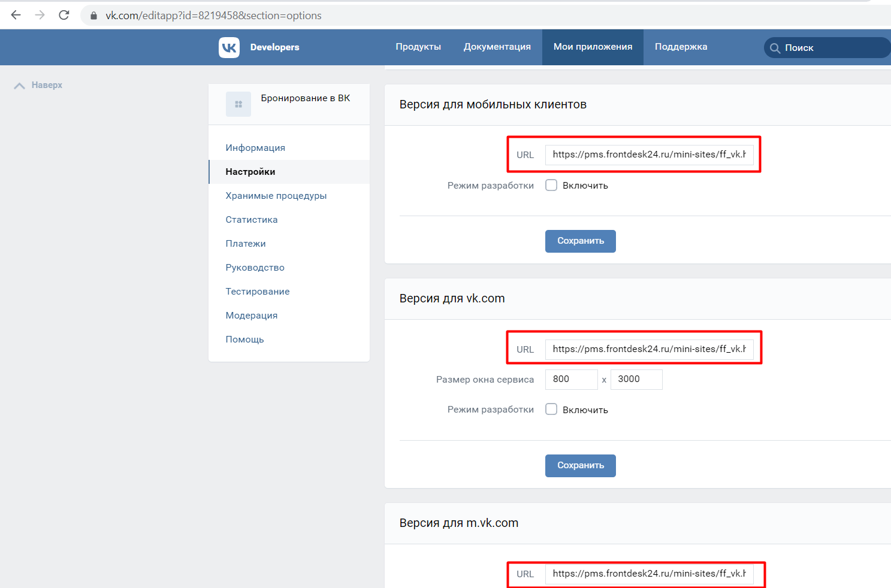Click the VK logo icon
The image size is (891, 588).
tap(229, 47)
